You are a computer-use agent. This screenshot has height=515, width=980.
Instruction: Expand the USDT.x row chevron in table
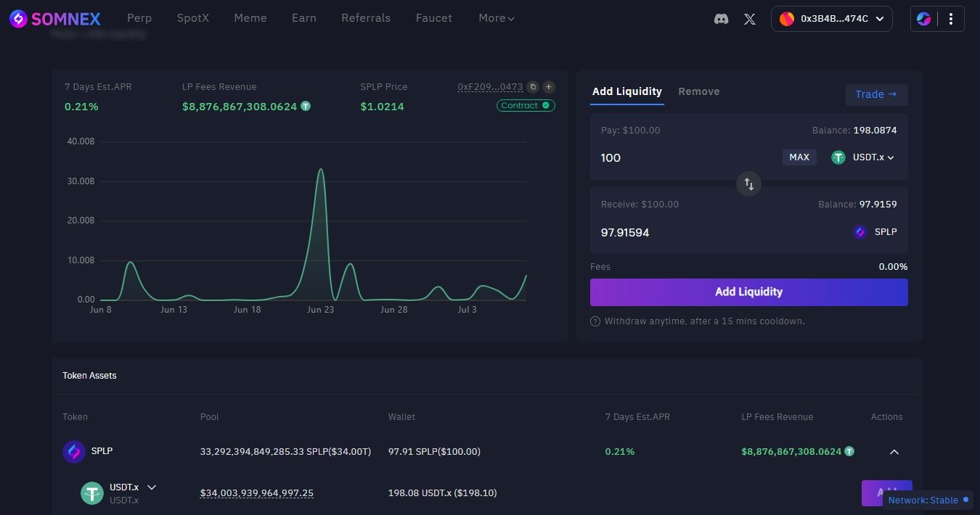click(x=152, y=487)
